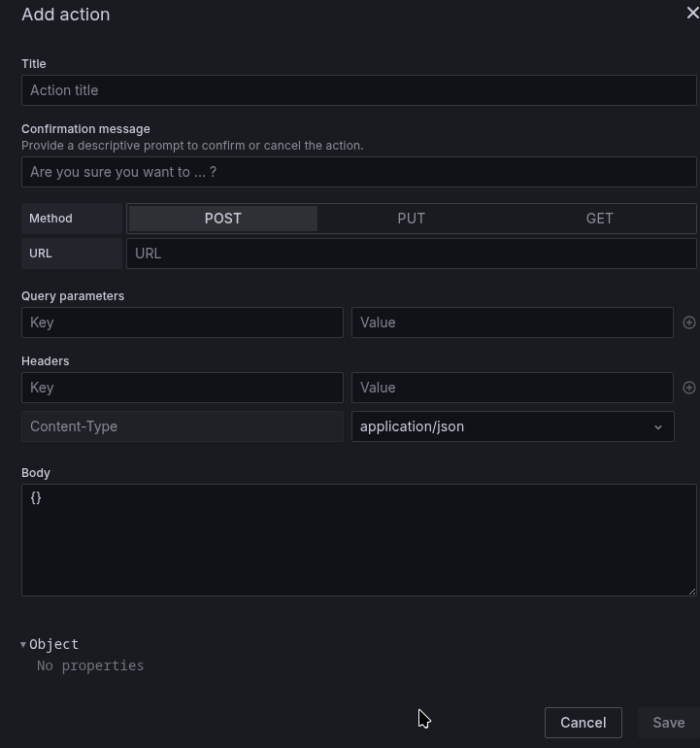700x748 pixels.
Task: Collapse the Object tree node
Action: (23, 644)
